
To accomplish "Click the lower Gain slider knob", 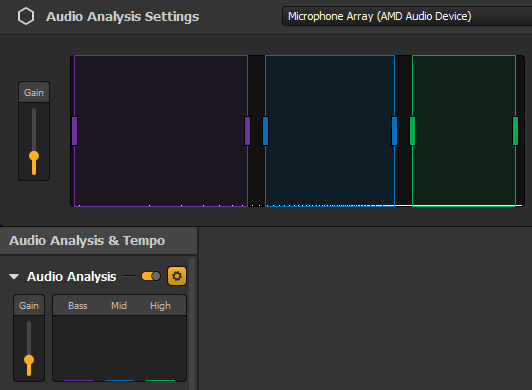I will pos(29,360).
